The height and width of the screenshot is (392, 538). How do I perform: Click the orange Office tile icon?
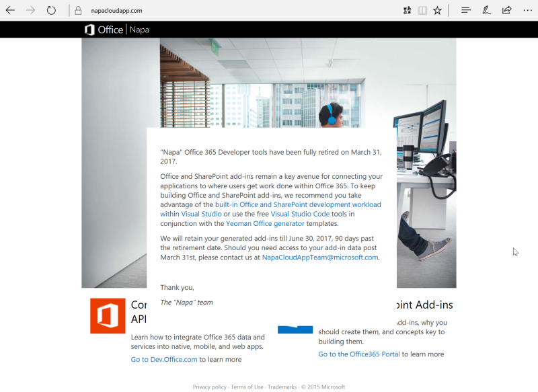click(x=108, y=316)
